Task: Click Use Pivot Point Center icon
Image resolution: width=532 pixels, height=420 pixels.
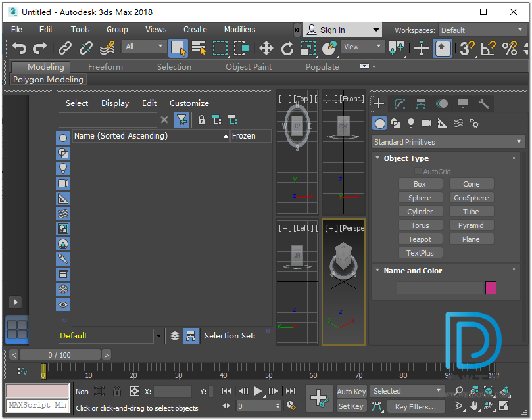Action: pyautogui.click(x=397, y=48)
